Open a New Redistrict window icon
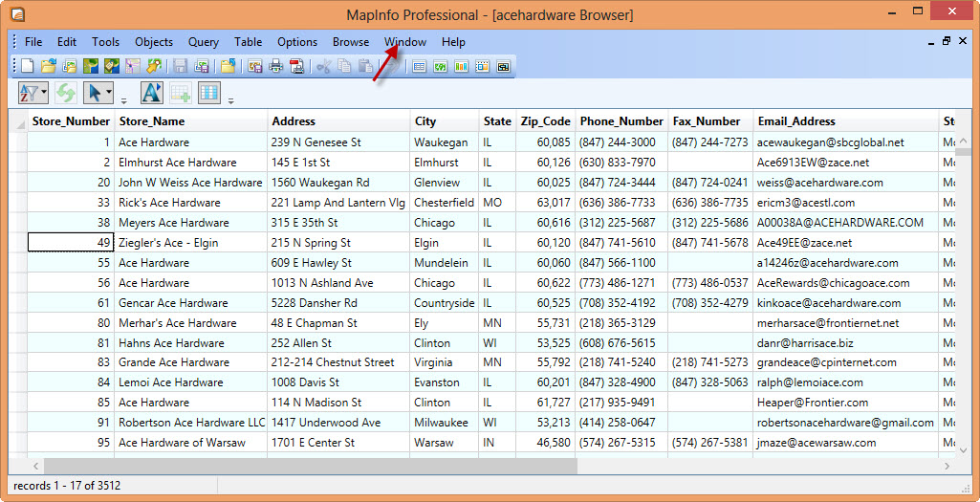Screen dimensions: 980x502 pyautogui.click(x=503, y=66)
